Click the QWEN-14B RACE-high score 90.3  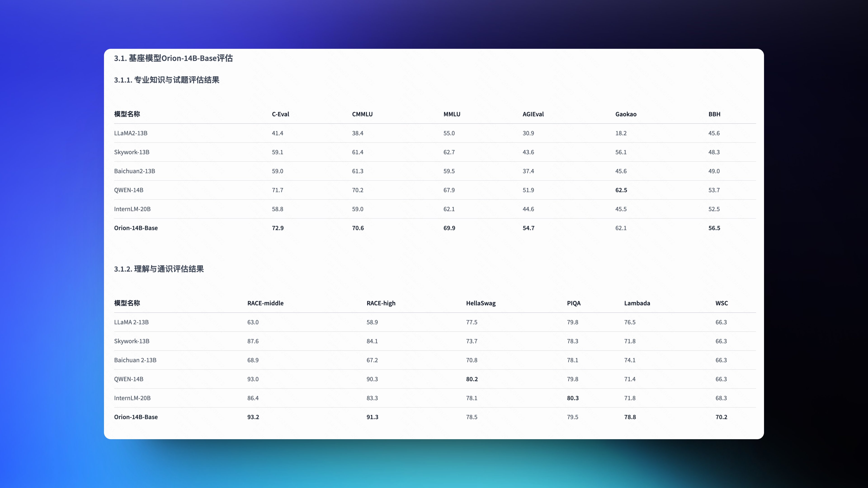pos(372,379)
